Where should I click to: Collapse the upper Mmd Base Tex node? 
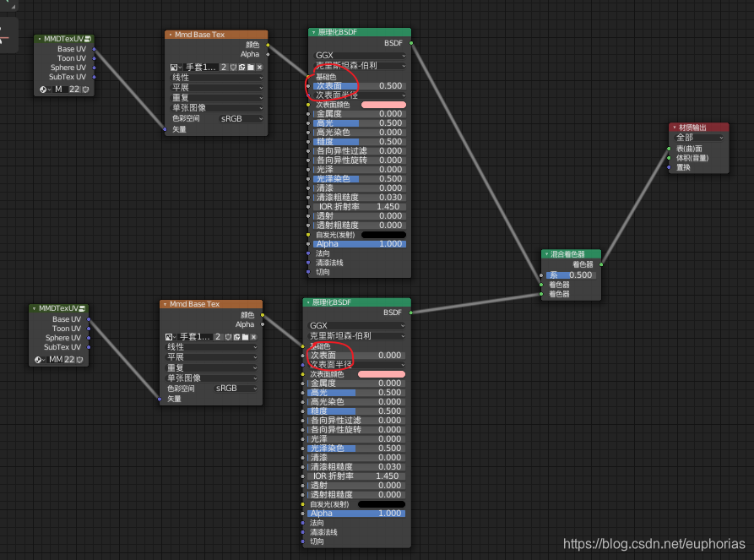click(171, 35)
